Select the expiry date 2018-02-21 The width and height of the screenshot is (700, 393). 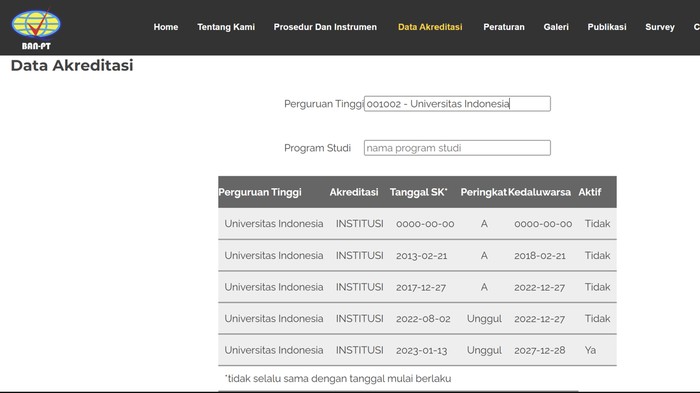(540, 255)
